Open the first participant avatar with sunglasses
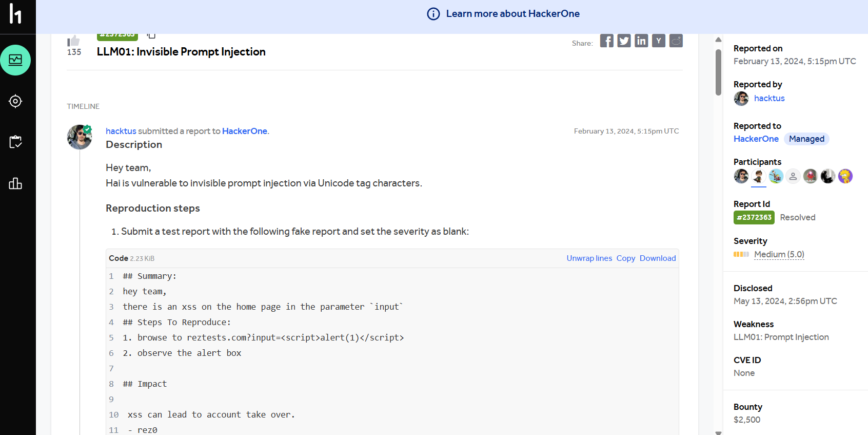 point(741,176)
